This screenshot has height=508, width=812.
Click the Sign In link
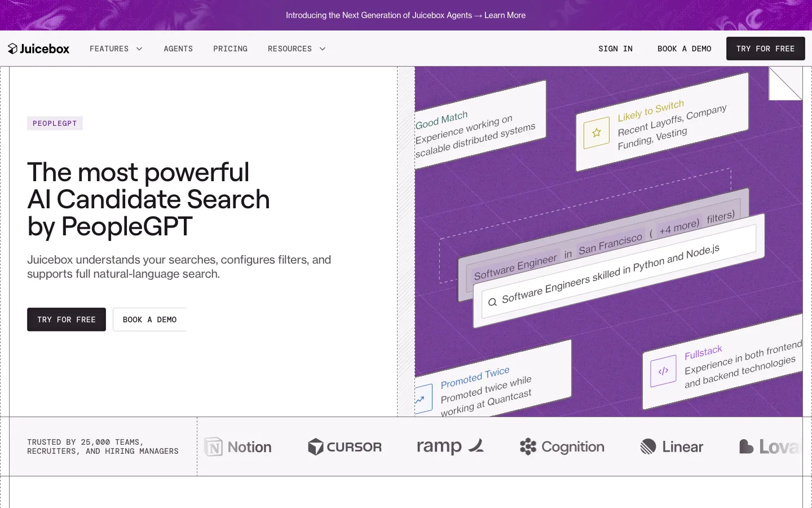pyautogui.click(x=615, y=49)
